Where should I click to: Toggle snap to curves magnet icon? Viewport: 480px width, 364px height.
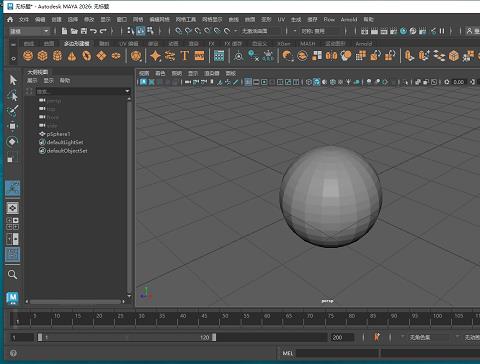coord(188,31)
